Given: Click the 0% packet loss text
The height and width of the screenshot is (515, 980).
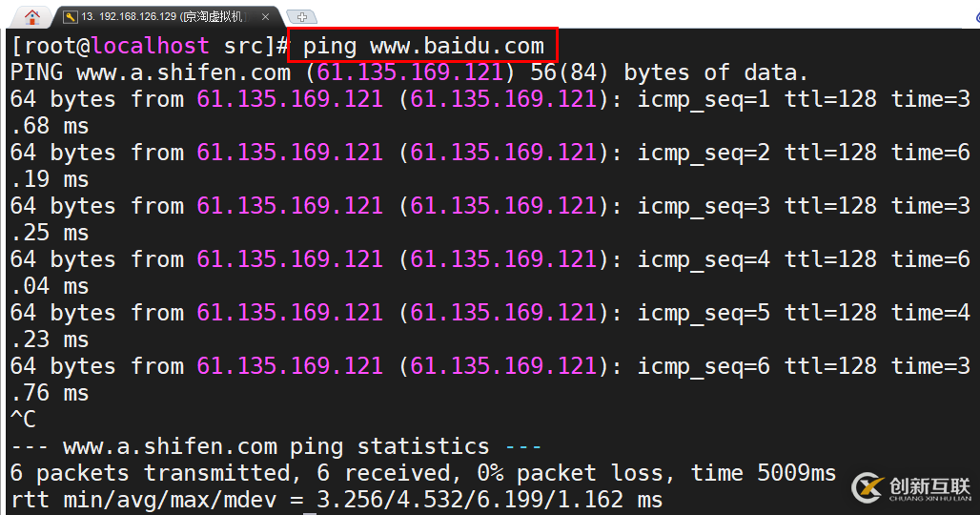Looking at the screenshot, I should [x=575, y=473].
